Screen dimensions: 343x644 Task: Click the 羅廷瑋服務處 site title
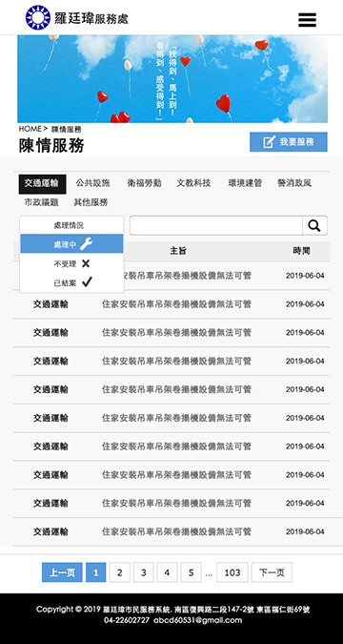click(x=91, y=18)
